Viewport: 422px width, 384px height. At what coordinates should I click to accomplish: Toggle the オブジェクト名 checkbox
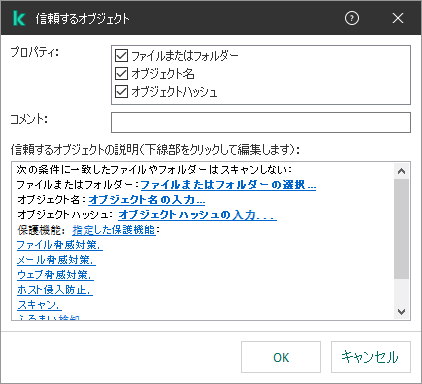pyautogui.click(x=121, y=73)
